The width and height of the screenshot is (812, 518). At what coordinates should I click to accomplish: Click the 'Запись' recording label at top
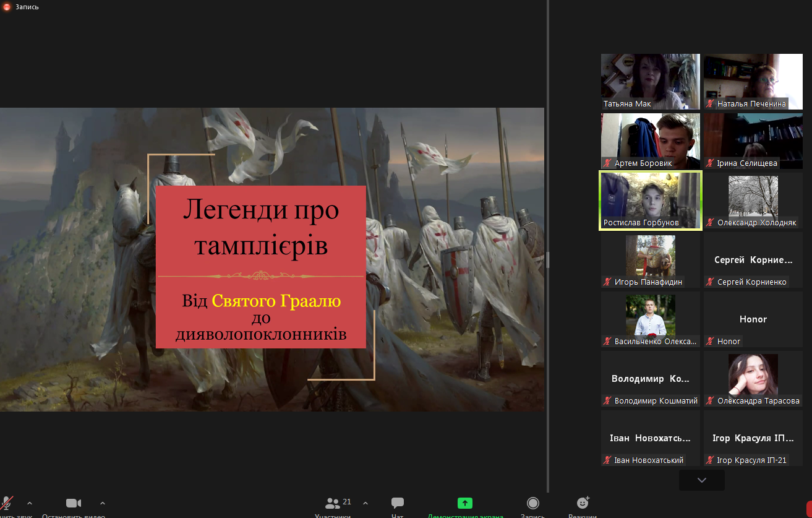click(27, 7)
